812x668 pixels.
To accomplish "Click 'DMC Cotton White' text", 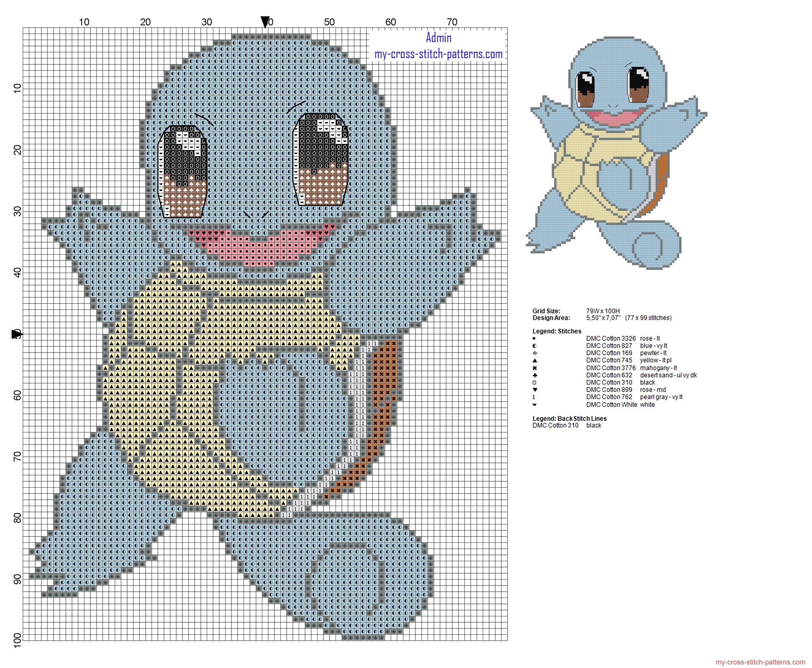I will point(612,405).
